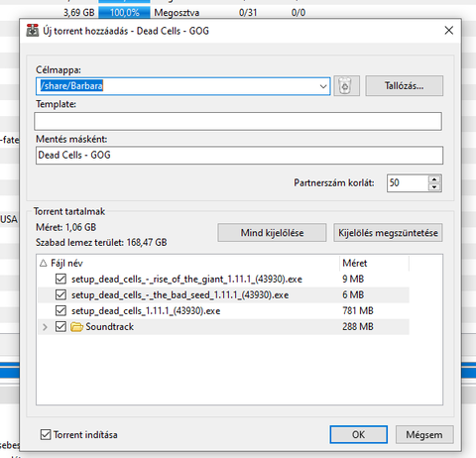Click the Partnerszám korlát number field
Image resolution: width=476 pixels, height=458 pixels.
[x=408, y=183]
